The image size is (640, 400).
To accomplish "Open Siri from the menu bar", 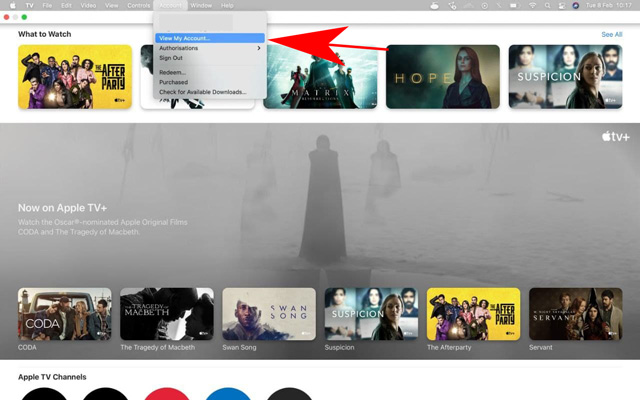I will [576, 5].
